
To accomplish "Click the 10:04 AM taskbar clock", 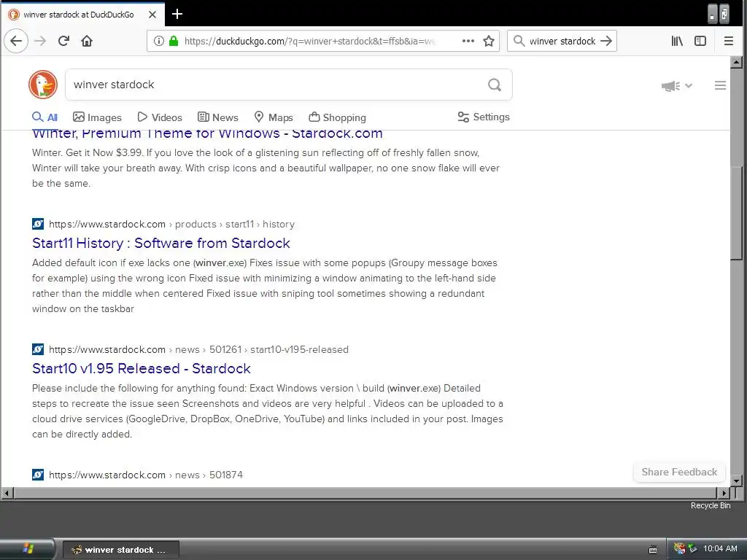I will tap(720, 548).
